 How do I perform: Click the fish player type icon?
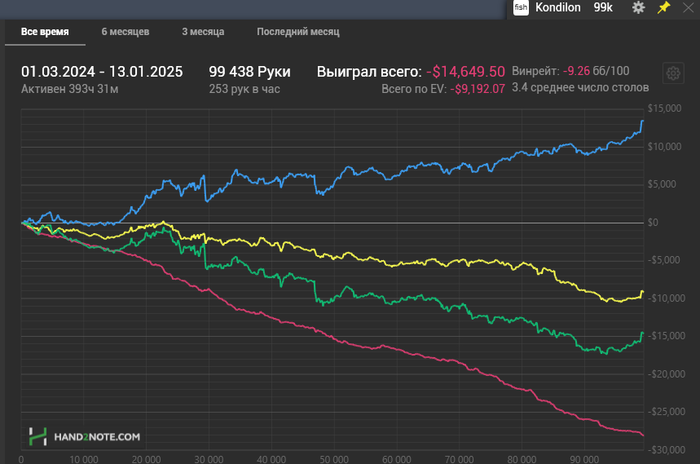tap(521, 8)
